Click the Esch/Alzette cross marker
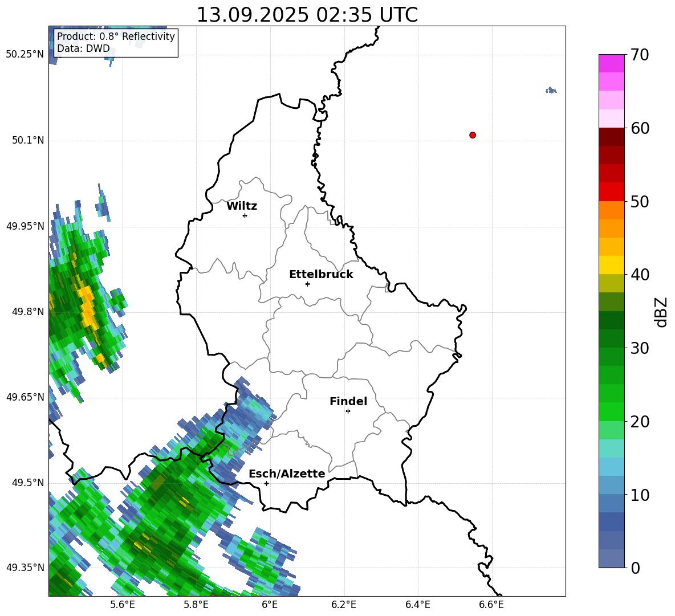This screenshot has width=675, height=616. (x=266, y=483)
